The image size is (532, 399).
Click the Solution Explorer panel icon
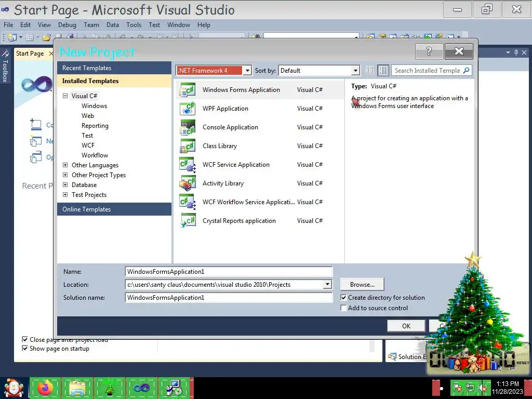[x=392, y=356]
